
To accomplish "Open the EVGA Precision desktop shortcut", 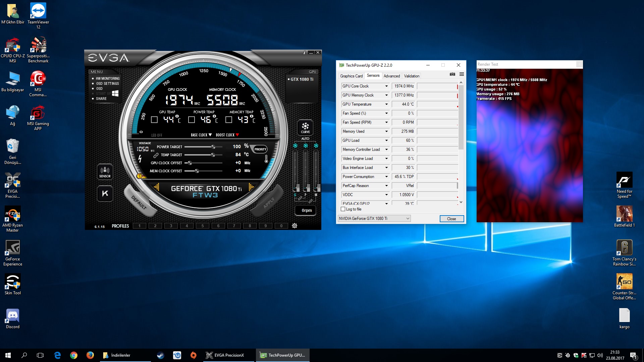I will coord(12,185).
